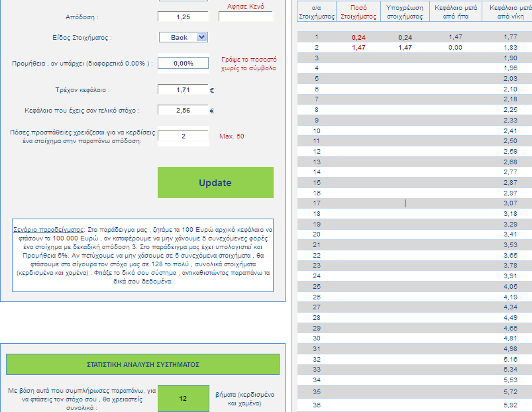Image resolution: width=532 pixels, height=412 pixels.
Task: Click capital after win value 4,05
Action: point(511,287)
